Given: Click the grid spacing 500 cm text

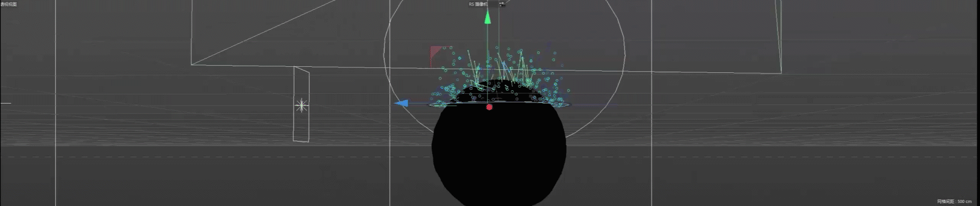Looking at the screenshot, I should [954, 201].
